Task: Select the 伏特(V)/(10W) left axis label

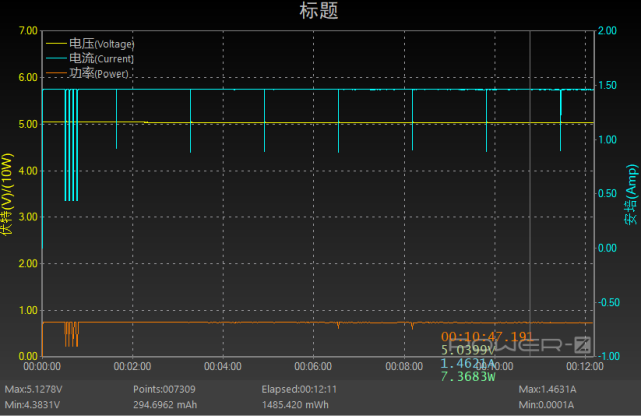Action: click(x=7, y=194)
